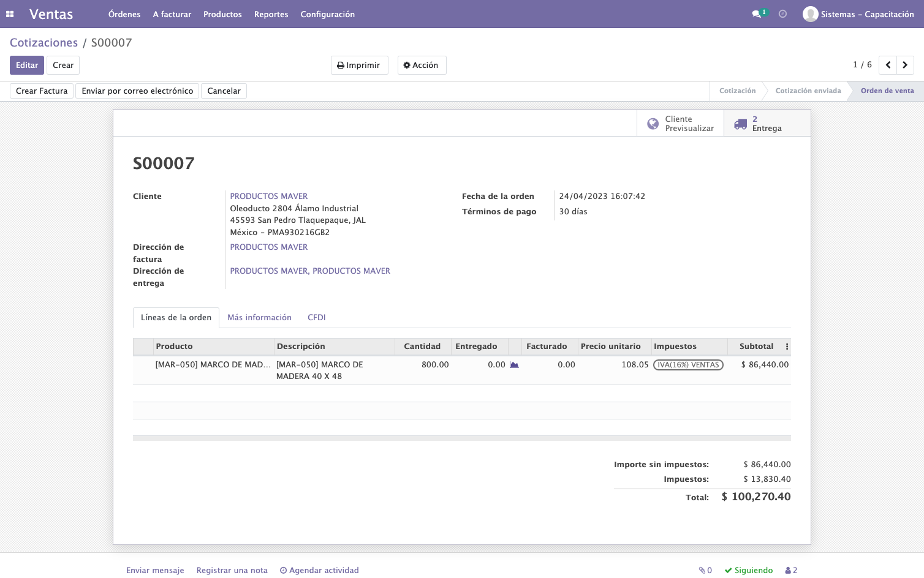Open the Sistemas - Capacitación user menu

pos(858,14)
